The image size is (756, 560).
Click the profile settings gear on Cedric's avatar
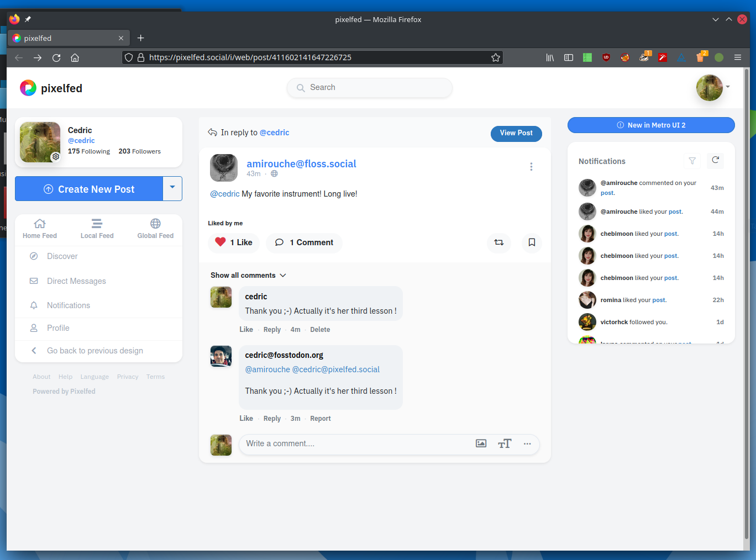[56, 157]
